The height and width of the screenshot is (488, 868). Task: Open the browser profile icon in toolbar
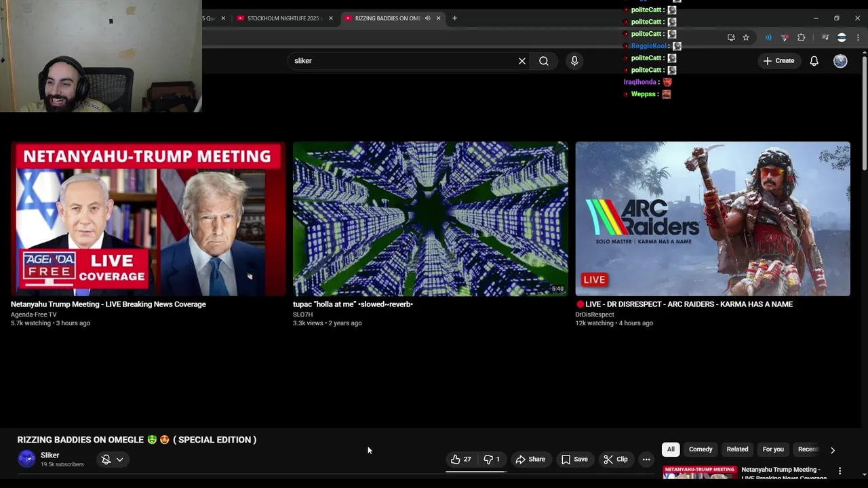(842, 37)
